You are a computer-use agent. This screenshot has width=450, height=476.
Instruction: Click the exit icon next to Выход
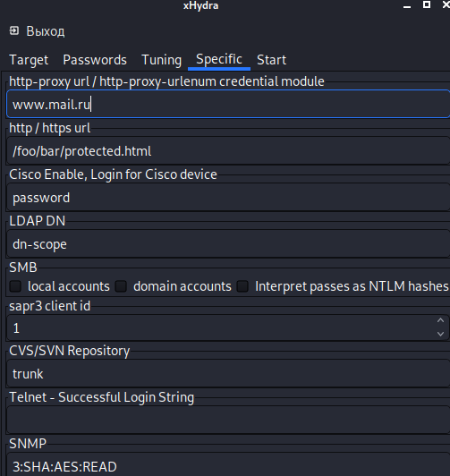click(x=14, y=30)
